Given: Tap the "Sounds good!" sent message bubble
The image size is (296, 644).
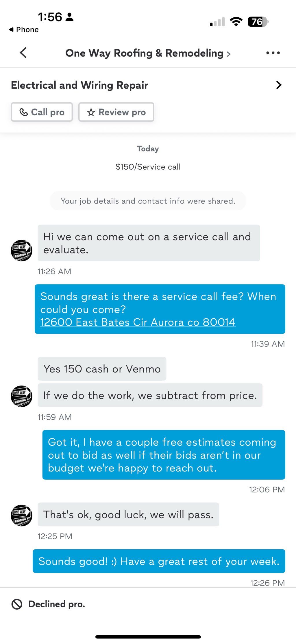Looking at the screenshot, I should point(159,561).
